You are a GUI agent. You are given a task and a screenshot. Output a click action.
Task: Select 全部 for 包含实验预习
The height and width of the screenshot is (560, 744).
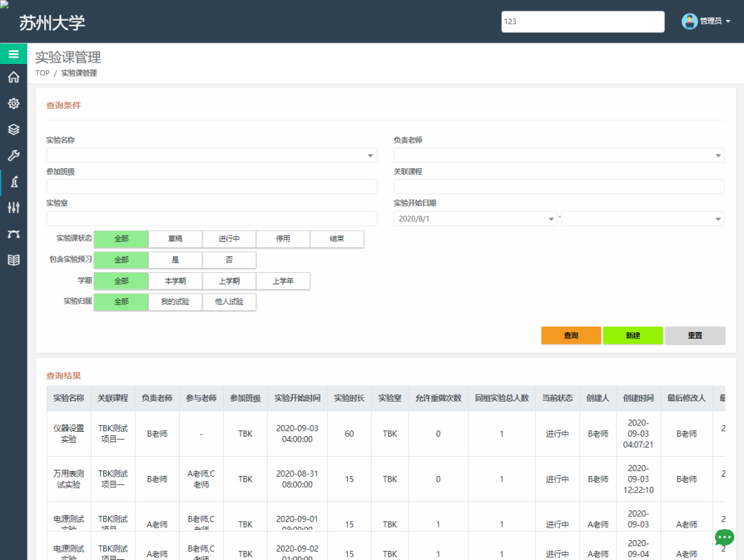121,260
